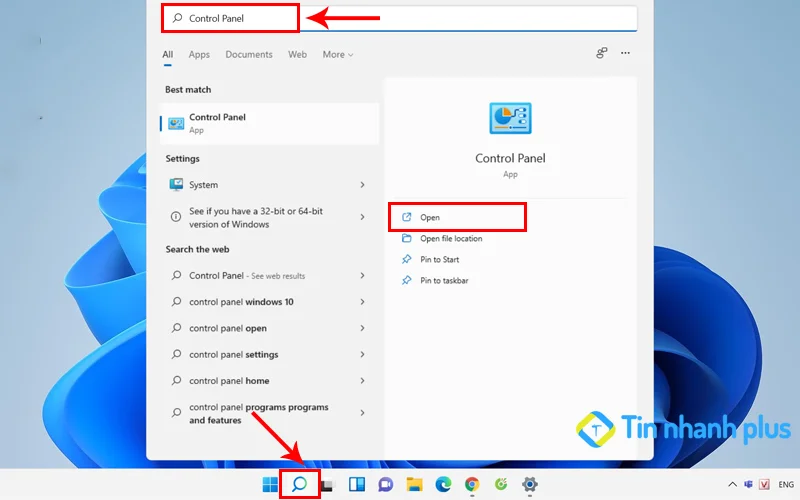Click the large Control Panel app icon
This screenshot has width=800, height=500.
coord(510,119)
